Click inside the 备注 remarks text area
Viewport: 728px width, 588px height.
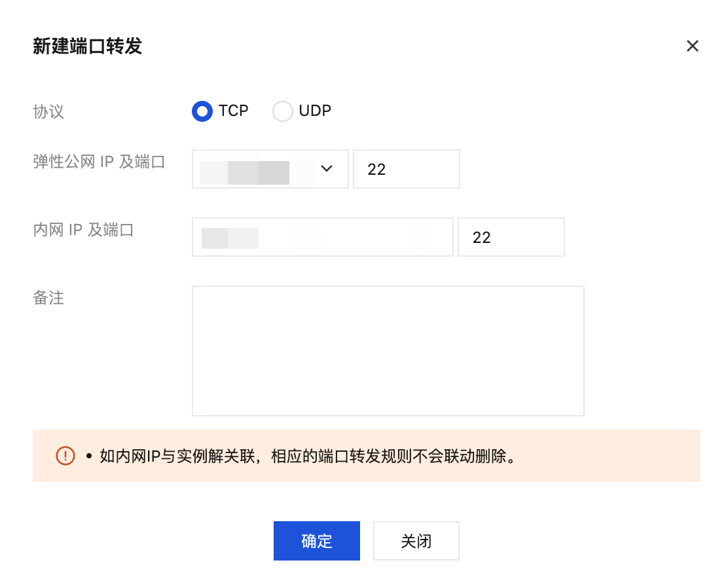388,350
